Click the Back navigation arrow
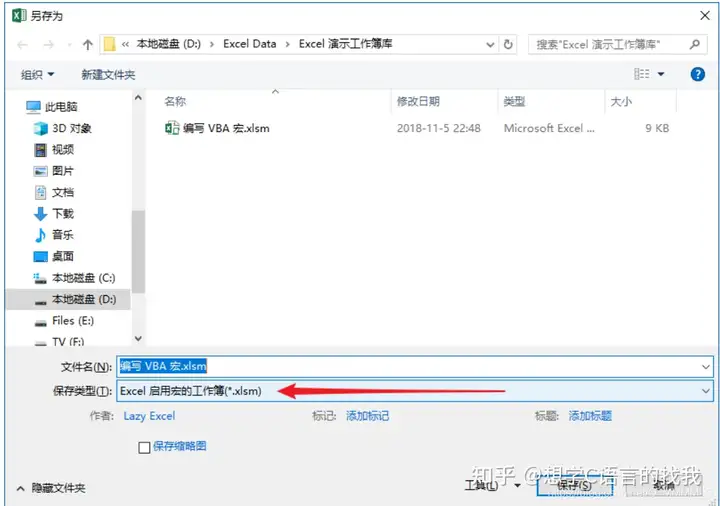This screenshot has height=506, width=720. point(22,45)
